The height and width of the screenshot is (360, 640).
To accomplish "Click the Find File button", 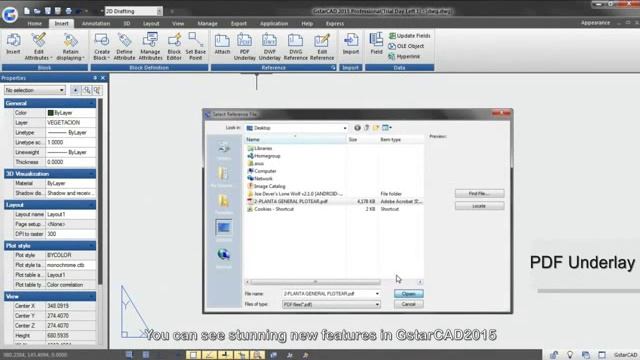I will (479, 193).
